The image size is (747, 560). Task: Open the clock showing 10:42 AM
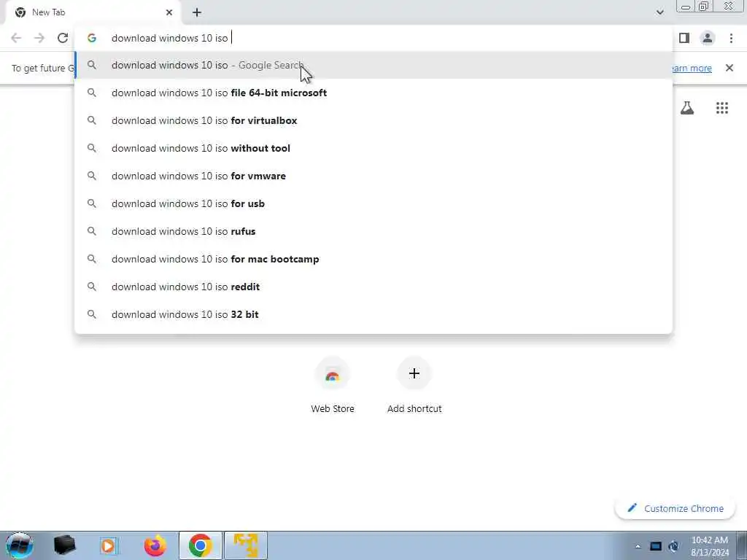[x=710, y=546]
